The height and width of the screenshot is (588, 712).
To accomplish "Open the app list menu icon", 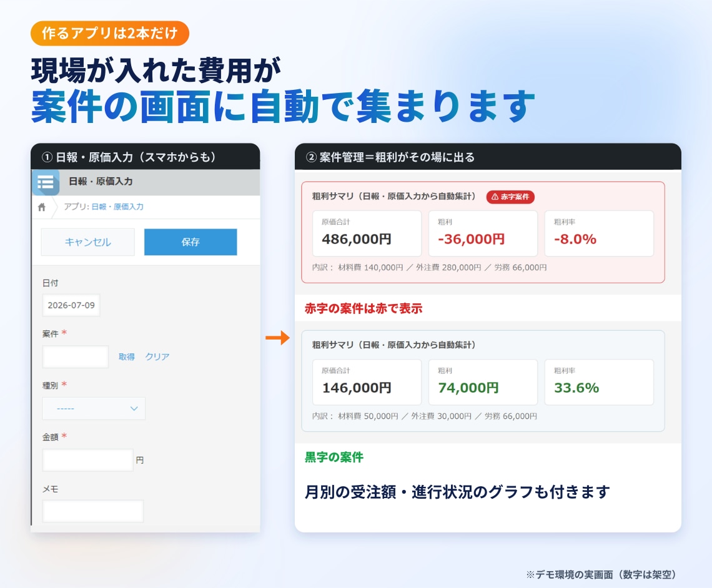I will (x=46, y=182).
